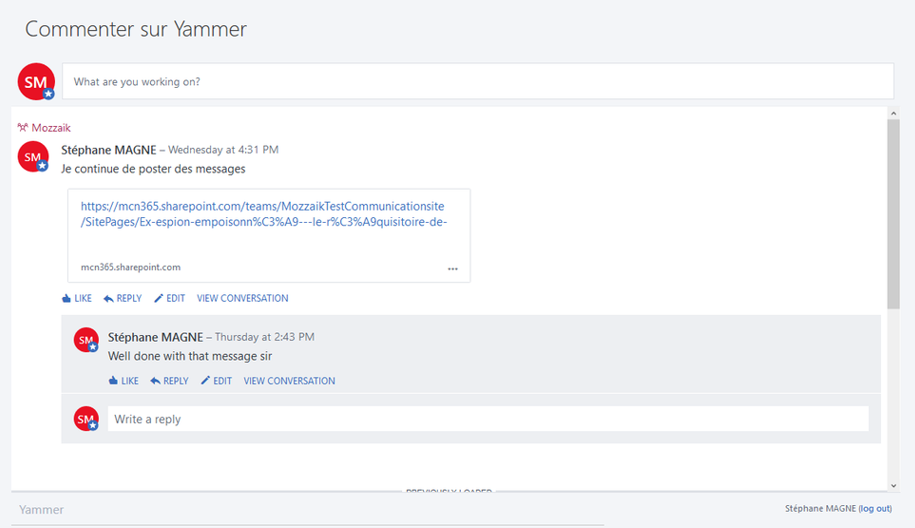
Task: Click the large SM avatar beside composer
Action: coord(36,82)
